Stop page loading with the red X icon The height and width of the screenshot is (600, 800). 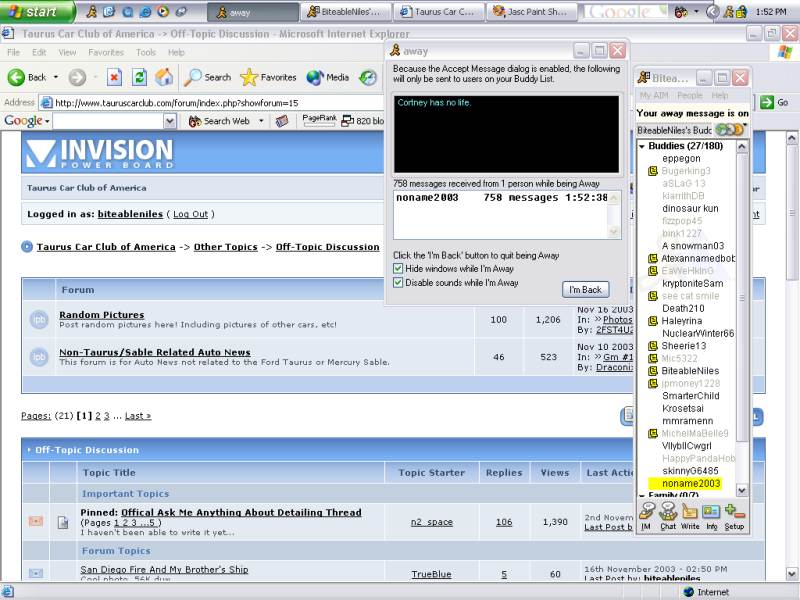tap(114, 78)
